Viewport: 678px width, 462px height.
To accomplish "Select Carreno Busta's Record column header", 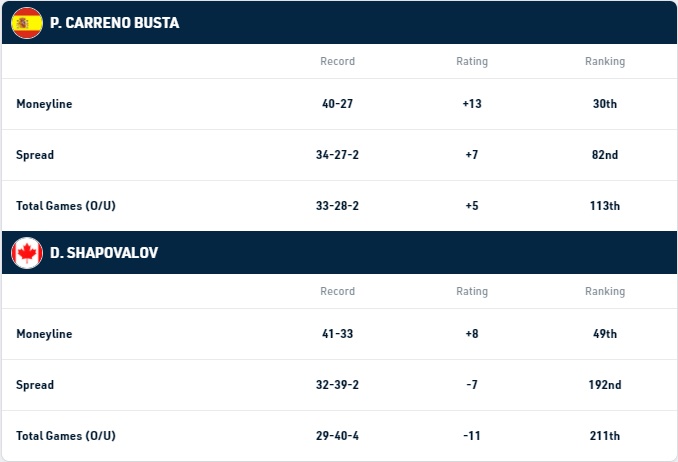I will [337, 61].
